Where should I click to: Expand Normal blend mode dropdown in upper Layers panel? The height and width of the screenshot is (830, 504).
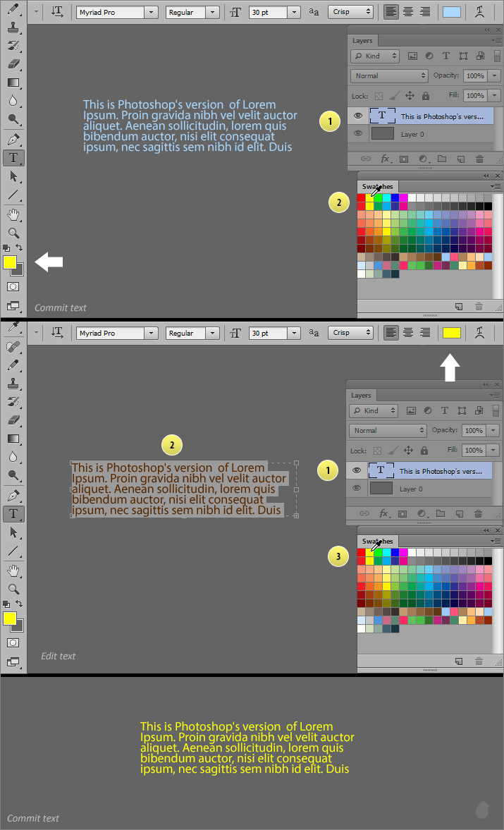pos(389,75)
